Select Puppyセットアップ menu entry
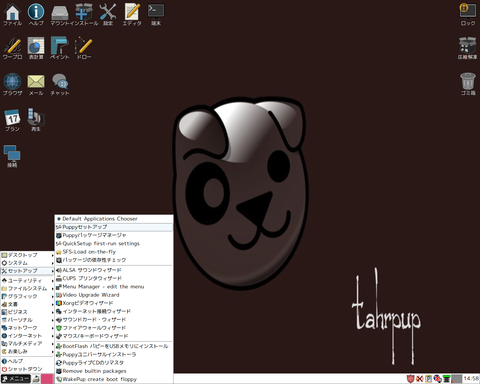This screenshot has height=384, width=480. tap(114, 227)
